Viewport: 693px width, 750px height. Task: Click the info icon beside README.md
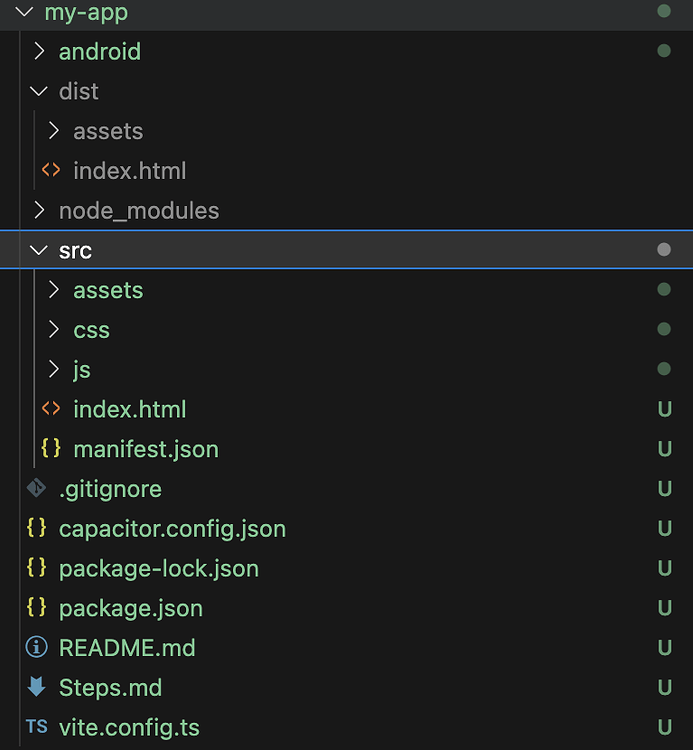click(x=36, y=648)
